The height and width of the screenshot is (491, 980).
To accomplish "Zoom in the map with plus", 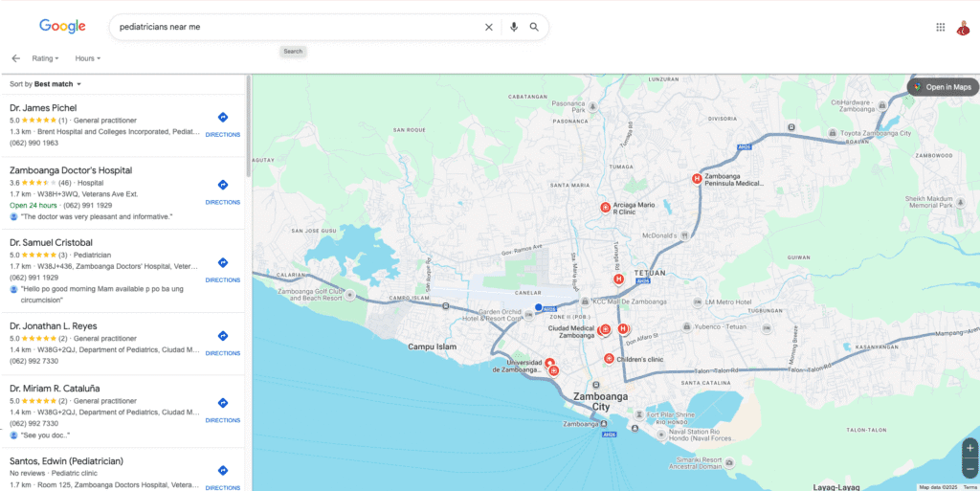I will click(x=970, y=448).
